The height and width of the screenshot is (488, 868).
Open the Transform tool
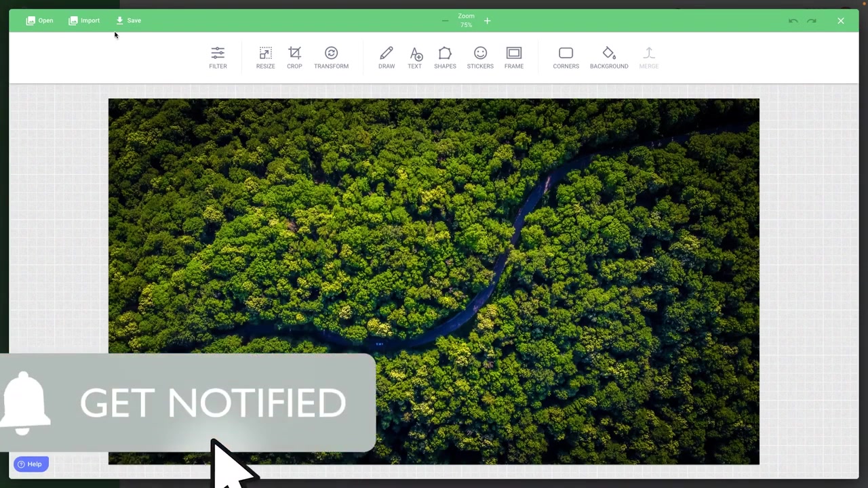pyautogui.click(x=331, y=58)
